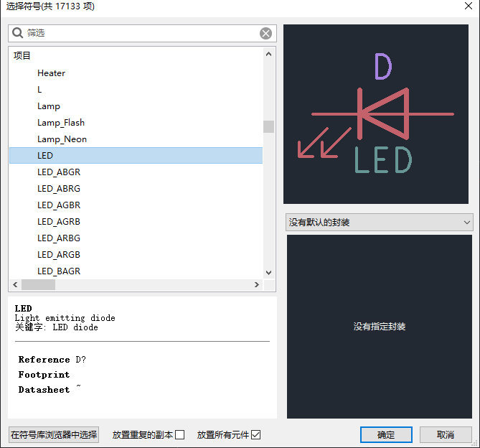Click the LED symbol preview image
The height and width of the screenshot is (448, 480).
(x=376, y=114)
